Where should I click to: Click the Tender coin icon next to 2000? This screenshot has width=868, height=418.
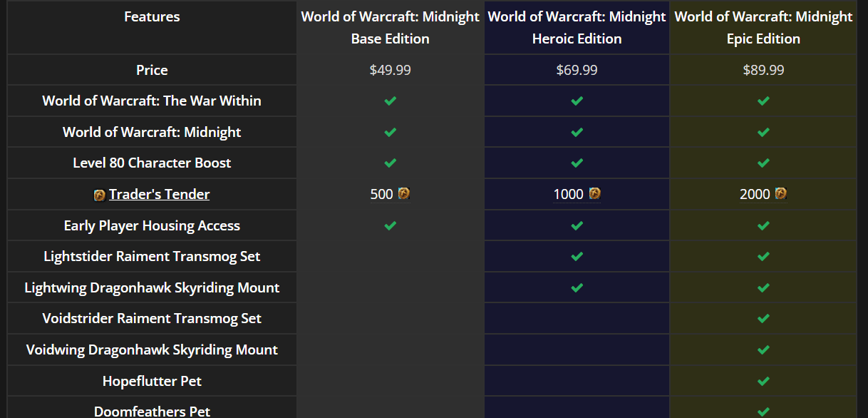pyautogui.click(x=781, y=193)
